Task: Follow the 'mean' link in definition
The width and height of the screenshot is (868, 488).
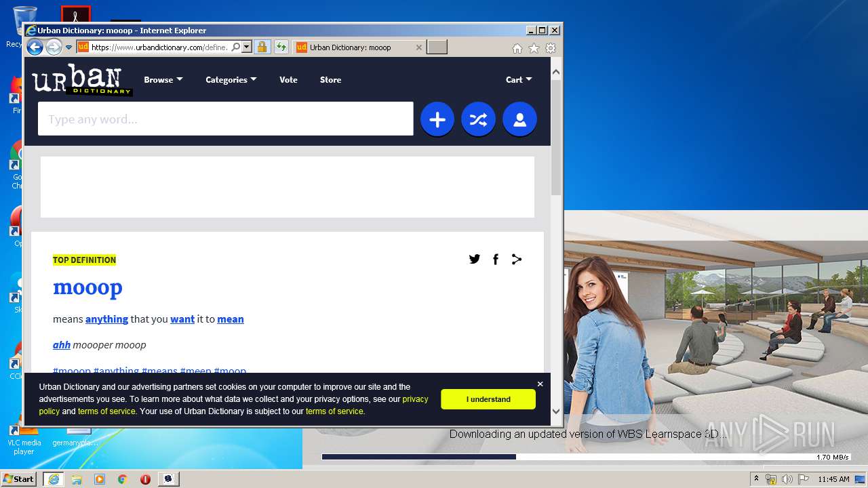Action: [231, 319]
